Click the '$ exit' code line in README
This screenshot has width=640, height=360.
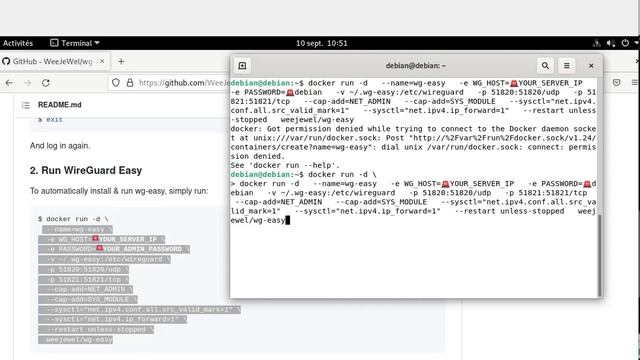(x=51, y=120)
